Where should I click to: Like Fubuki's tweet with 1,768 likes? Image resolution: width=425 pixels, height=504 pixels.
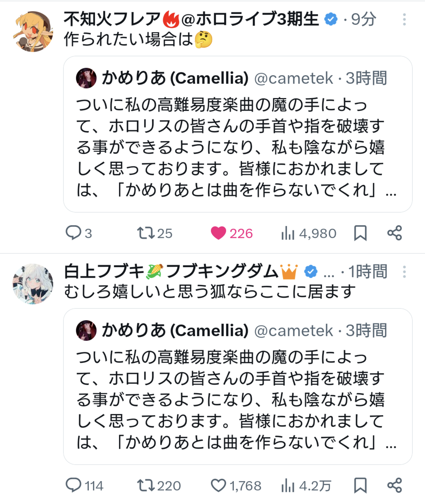click(219, 485)
